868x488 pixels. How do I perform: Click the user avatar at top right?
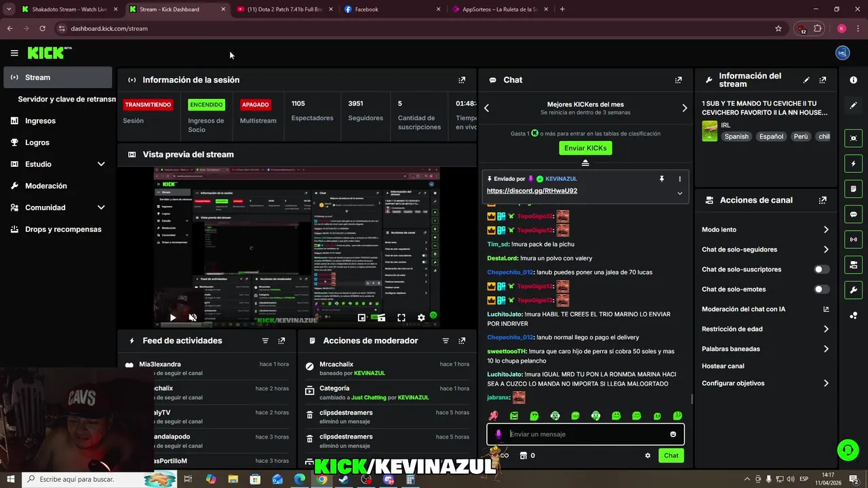(843, 53)
